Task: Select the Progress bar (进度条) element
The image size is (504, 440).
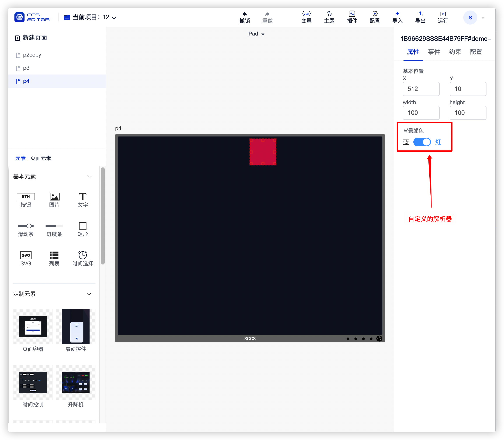Action: [54, 230]
